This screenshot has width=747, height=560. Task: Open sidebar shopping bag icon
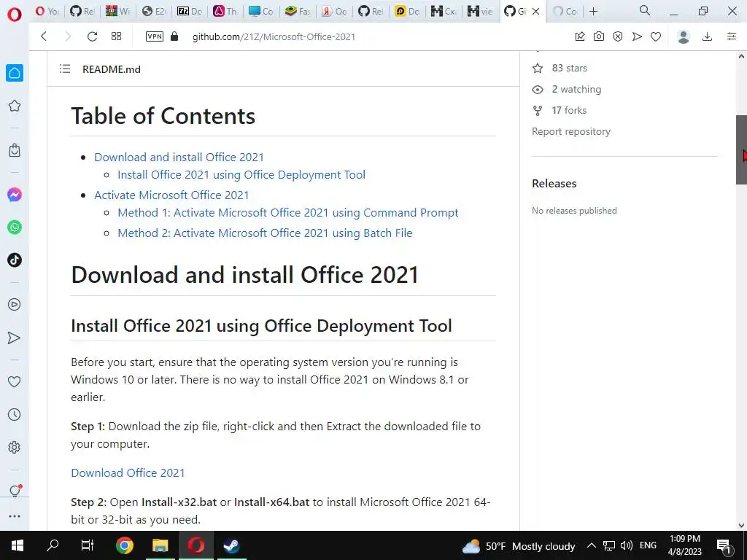coord(15,150)
